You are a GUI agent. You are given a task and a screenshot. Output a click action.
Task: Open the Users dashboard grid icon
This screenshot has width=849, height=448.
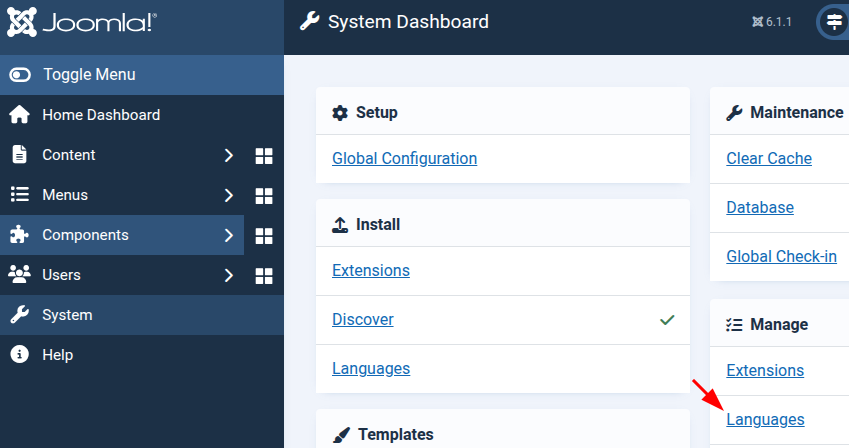click(264, 276)
